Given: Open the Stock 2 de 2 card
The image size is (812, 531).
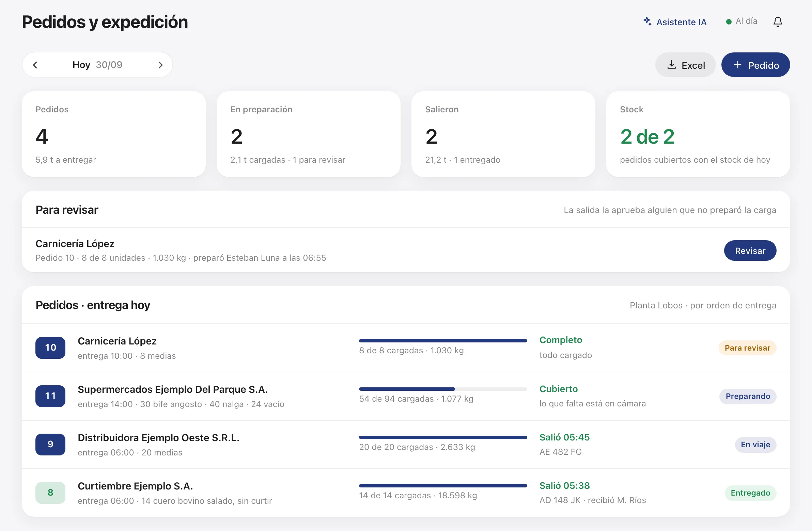Looking at the screenshot, I should (698, 134).
